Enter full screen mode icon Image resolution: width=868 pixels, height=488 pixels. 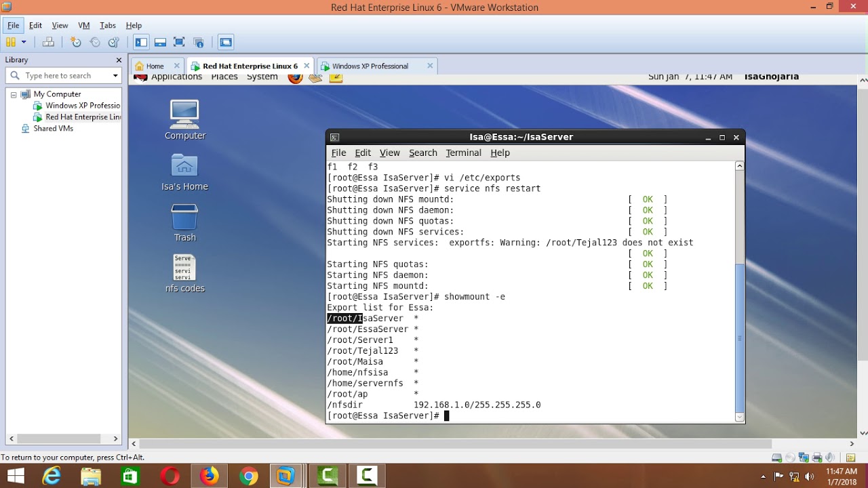[179, 42]
